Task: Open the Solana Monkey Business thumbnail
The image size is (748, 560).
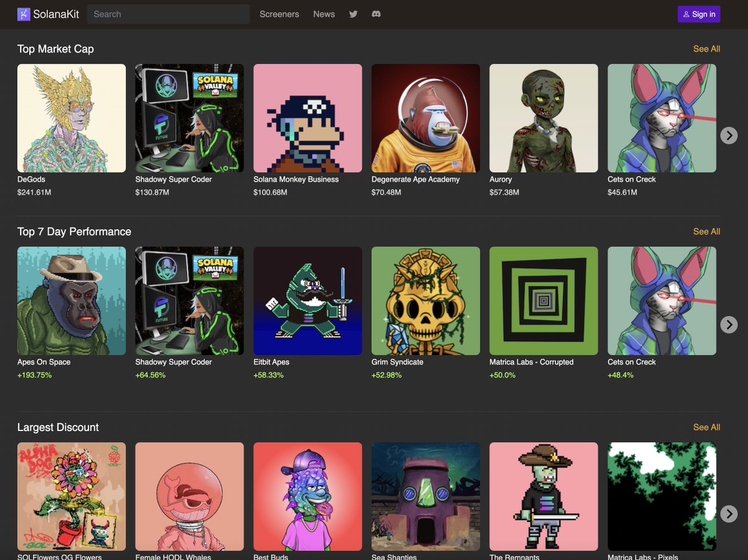Action: [308, 118]
